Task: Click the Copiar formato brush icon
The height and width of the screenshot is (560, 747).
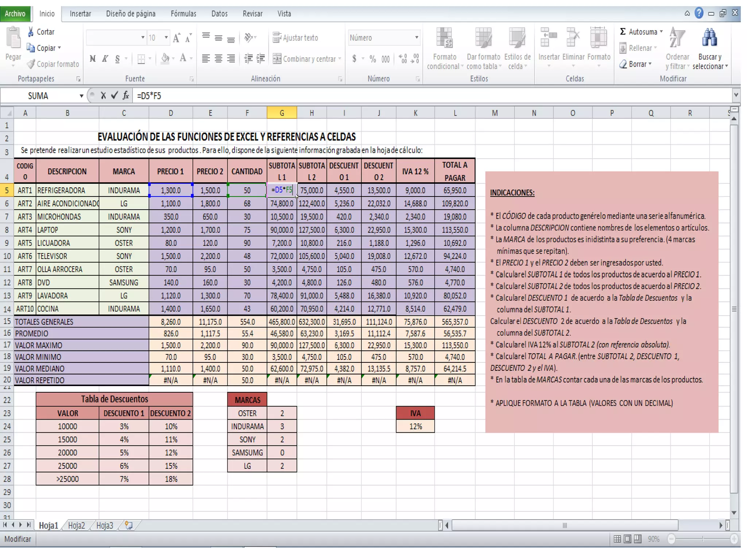Action: pos(31,64)
